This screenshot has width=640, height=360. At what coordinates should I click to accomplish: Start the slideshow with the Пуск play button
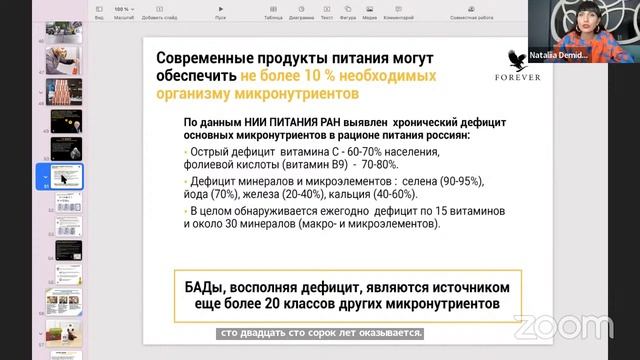pyautogui.click(x=220, y=9)
